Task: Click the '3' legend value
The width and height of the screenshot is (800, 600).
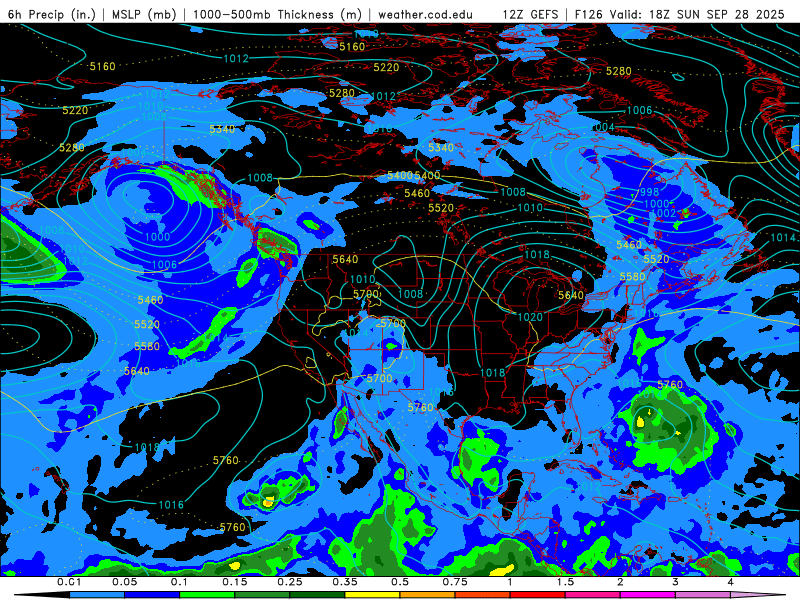Action: pyautogui.click(x=676, y=582)
